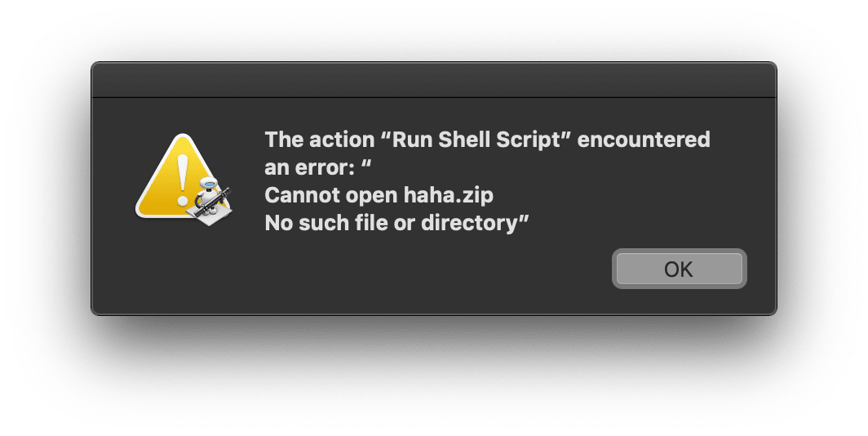This screenshot has height=436, width=868.
Task: Click the word "open" in the error
Action: [x=371, y=196]
